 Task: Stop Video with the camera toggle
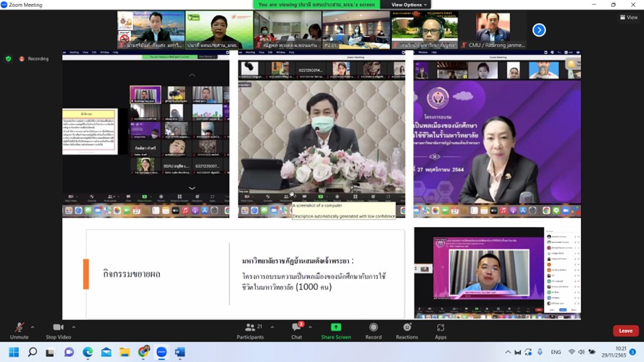click(x=58, y=331)
